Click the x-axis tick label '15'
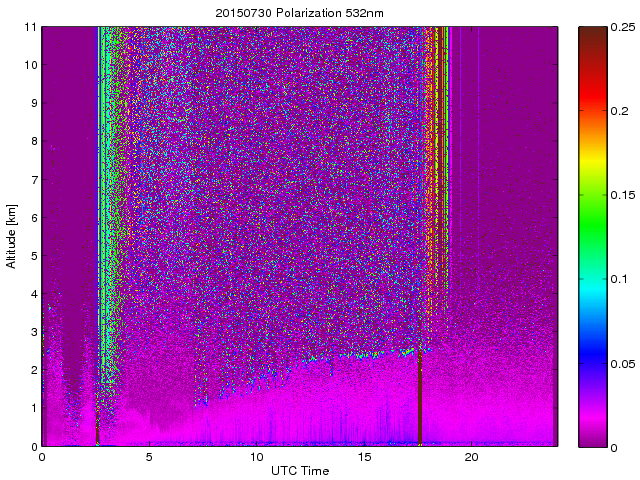The height and width of the screenshot is (480, 640). (365, 457)
